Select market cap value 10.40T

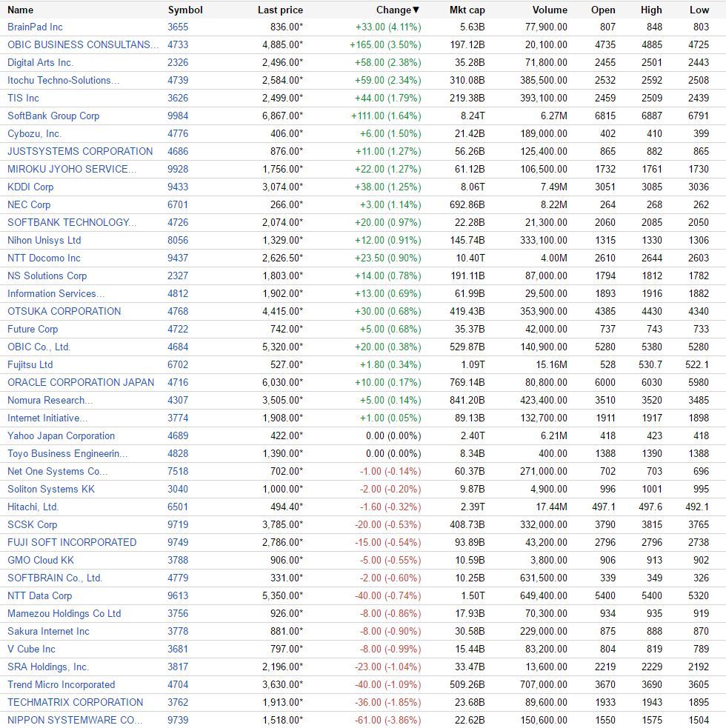point(470,258)
